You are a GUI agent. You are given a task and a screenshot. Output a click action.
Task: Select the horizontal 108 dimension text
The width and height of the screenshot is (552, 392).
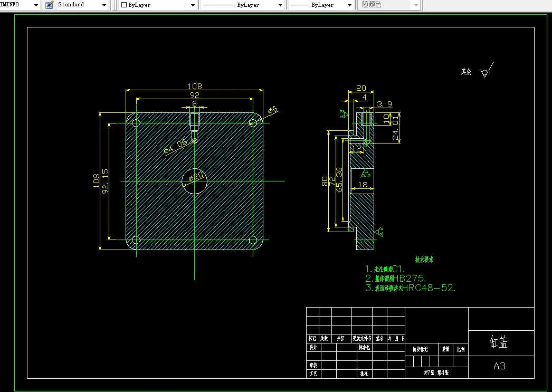click(195, 86)
